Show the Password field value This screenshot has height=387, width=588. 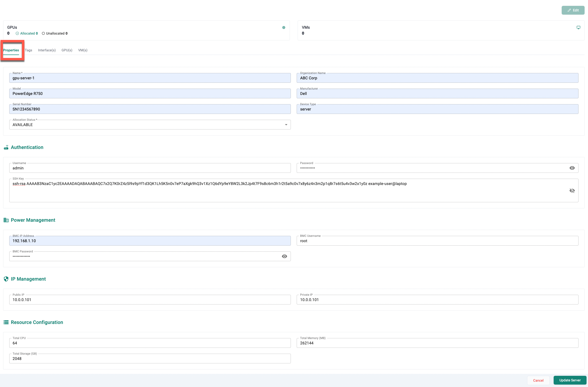pos(572,168)
